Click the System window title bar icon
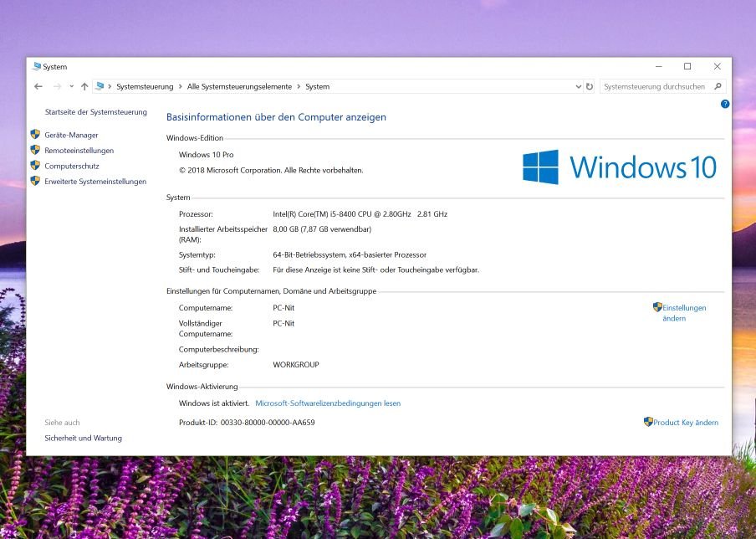 click(x=36, y=67)
